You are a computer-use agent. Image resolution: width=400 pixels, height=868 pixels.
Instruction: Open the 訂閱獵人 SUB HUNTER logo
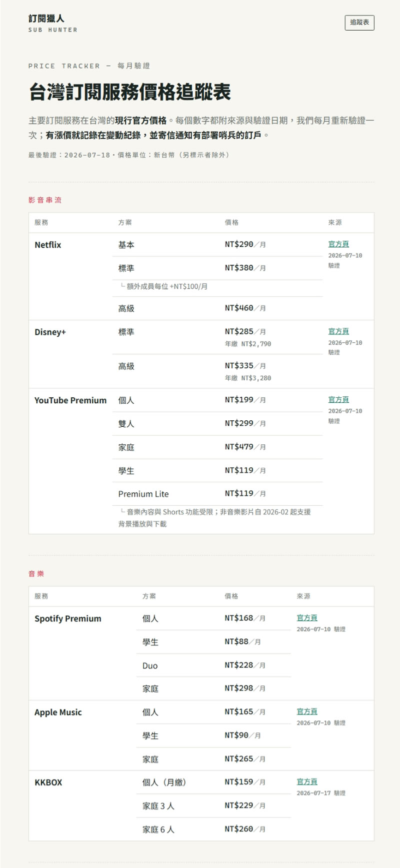coord(53,24)
